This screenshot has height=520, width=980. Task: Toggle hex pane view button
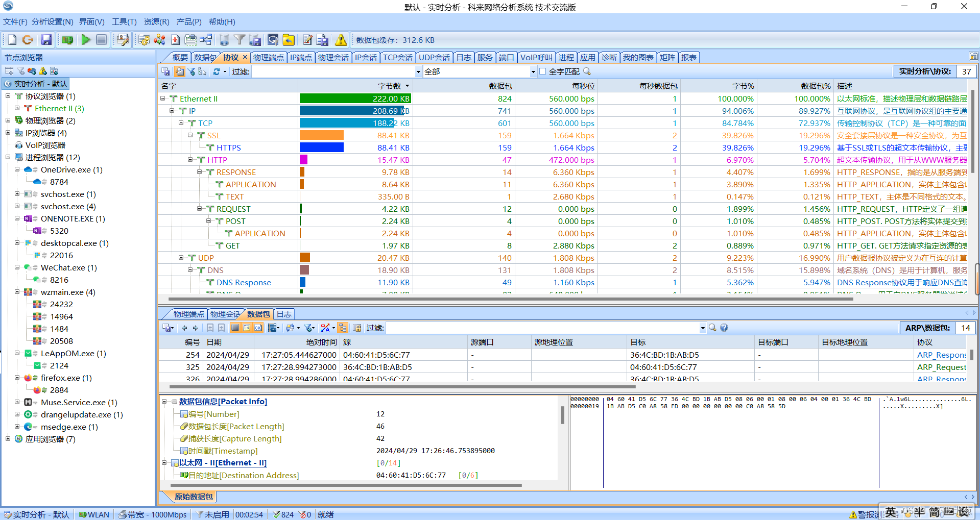coord(258,328)
